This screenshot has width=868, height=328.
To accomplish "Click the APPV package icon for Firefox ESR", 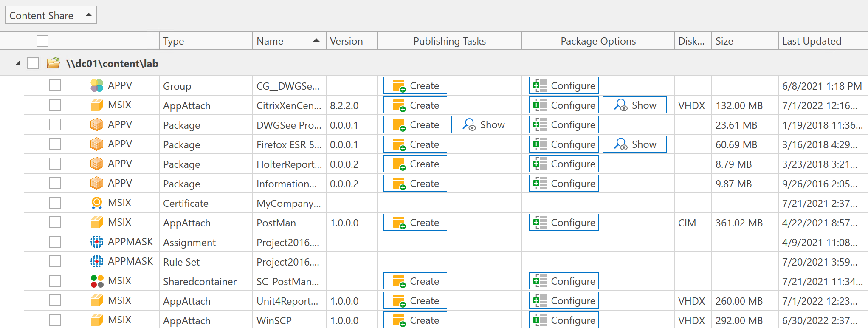I will 97,144.
